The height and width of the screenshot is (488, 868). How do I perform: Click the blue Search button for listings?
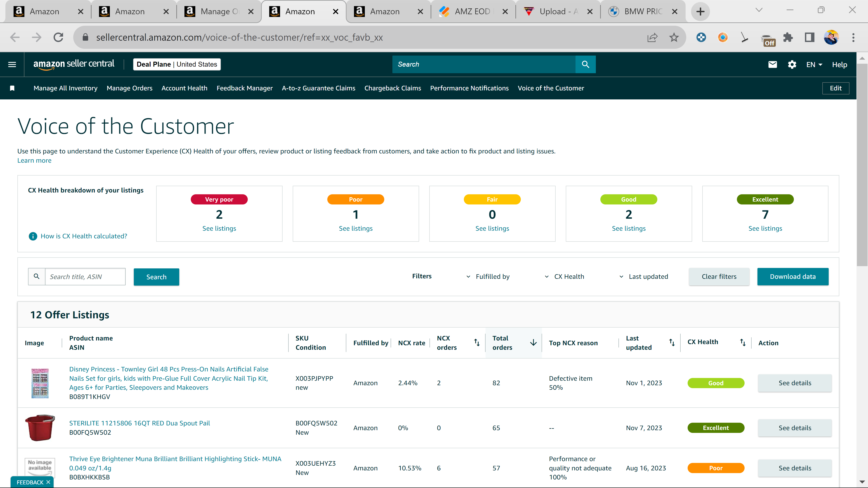[156, 277]
